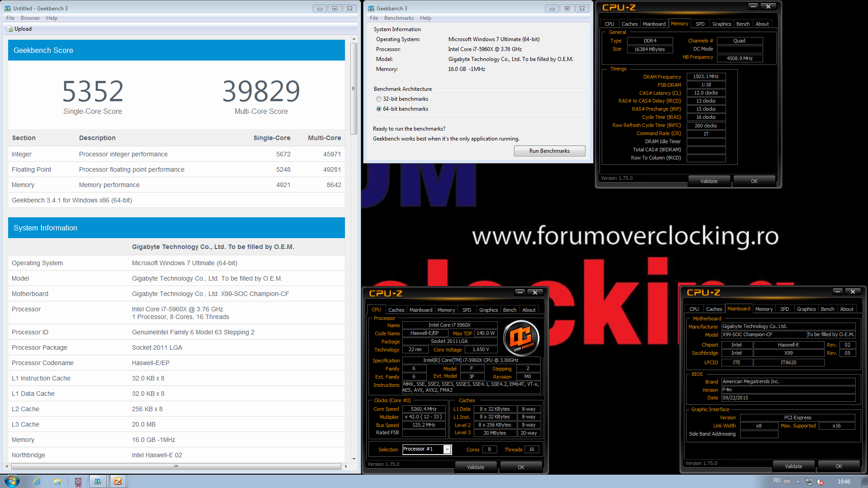Click the Geekbench icon in the Untitled window title bar

[x=7, y=8]
